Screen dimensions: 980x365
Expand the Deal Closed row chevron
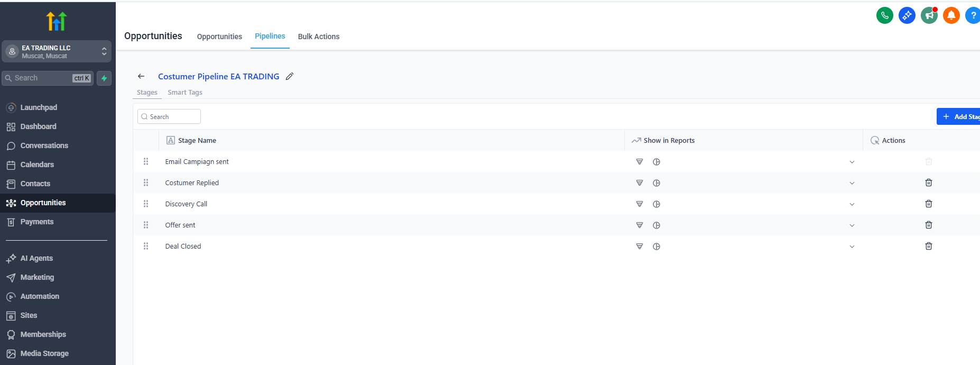coord(852,247)
